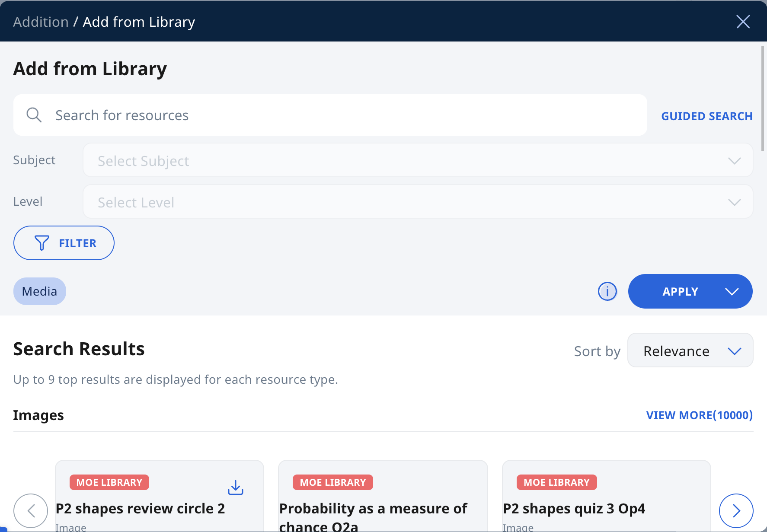Open the Select Subject dropdown
767x532 pixels.
tap(418, 160)
